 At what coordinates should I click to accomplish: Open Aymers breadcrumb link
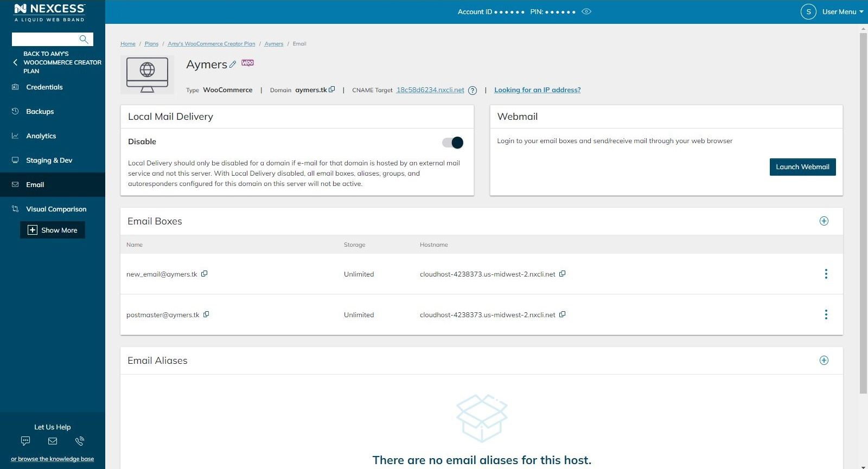(x=274, y=44)
